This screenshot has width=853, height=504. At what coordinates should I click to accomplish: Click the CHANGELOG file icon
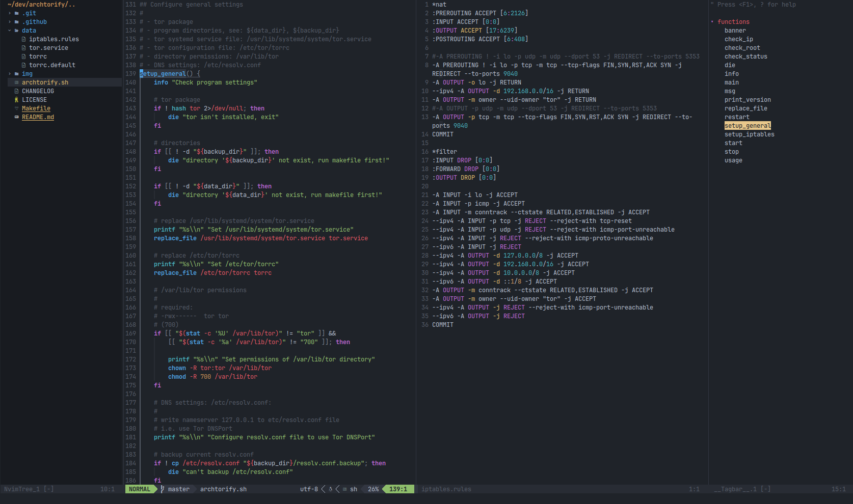(17, 91)
